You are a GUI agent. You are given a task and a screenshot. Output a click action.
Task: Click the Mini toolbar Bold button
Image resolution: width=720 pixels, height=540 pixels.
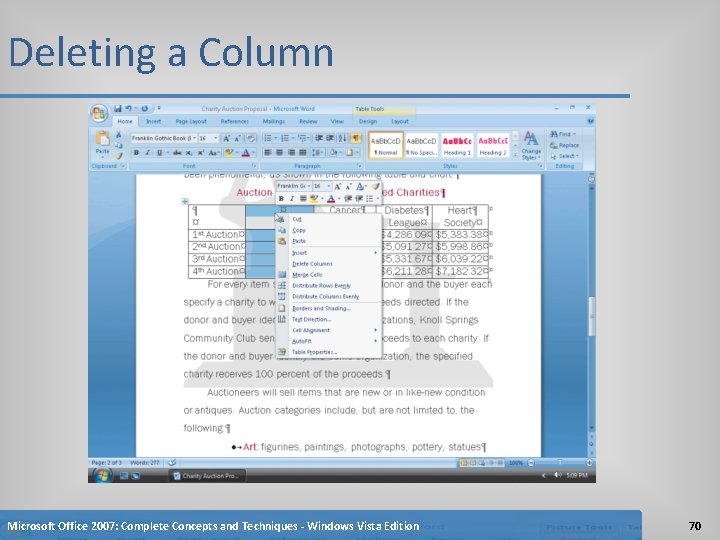pyautogui.click(x=281, y=199)
